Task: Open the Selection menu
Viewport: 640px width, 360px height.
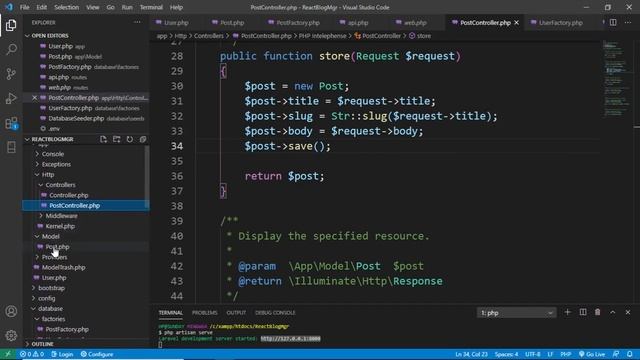Action: coord(66,7)
